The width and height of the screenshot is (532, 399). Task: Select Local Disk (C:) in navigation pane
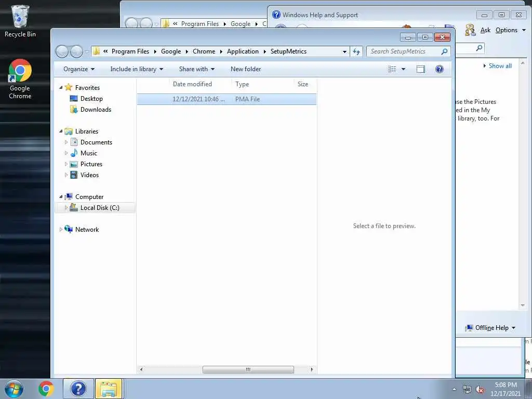tap(95, 208)
